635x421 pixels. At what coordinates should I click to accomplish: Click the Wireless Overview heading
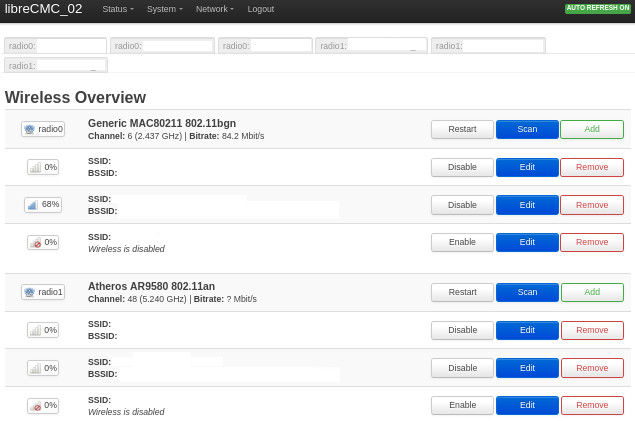coord(75,98)
